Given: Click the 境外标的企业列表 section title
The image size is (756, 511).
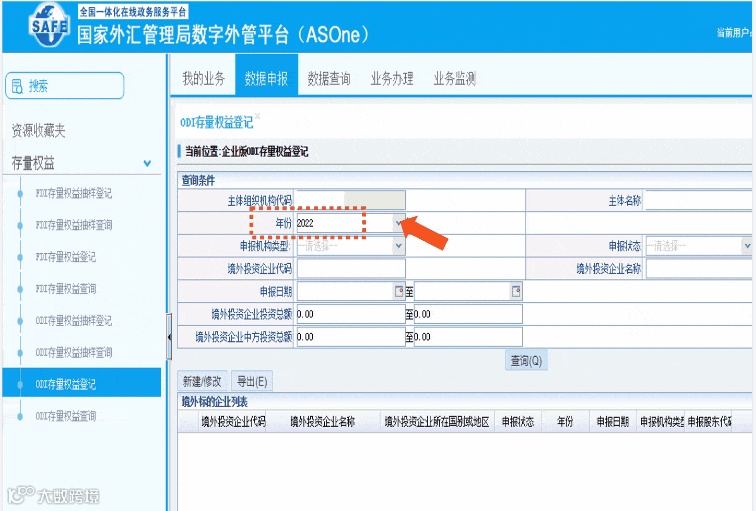Looking at the screenshot, I should point(215,402).
